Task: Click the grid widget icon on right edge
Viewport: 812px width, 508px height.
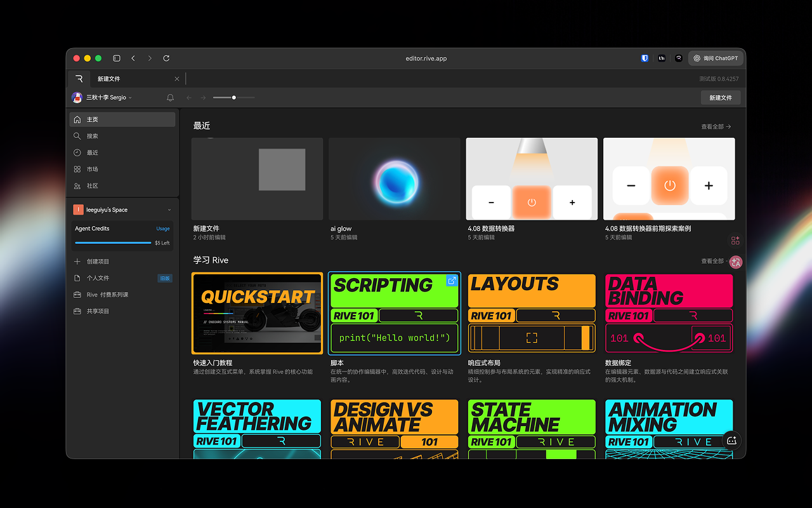Action: [x=735, y=241]
